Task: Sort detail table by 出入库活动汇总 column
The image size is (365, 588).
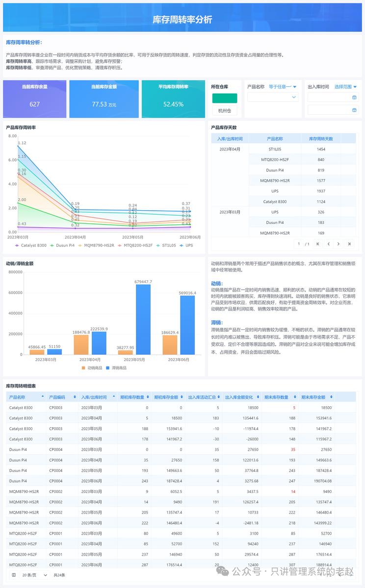Action: (219, 397)
